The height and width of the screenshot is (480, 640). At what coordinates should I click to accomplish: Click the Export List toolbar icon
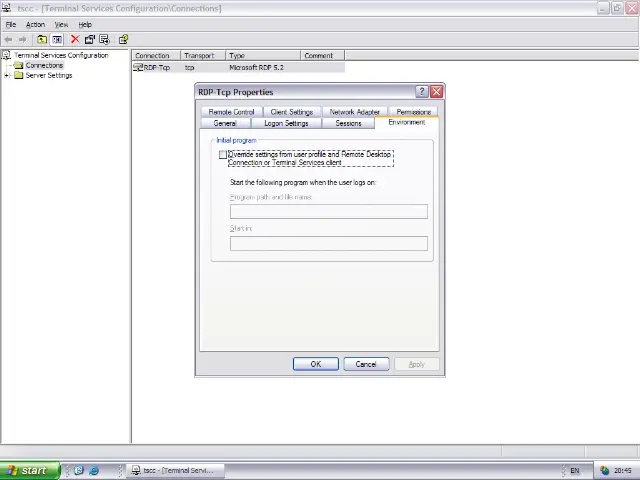point(104,39)
